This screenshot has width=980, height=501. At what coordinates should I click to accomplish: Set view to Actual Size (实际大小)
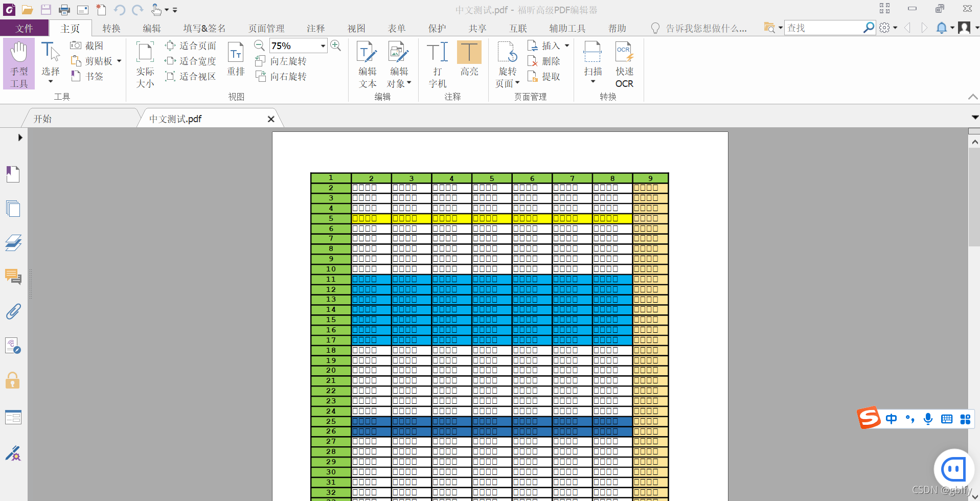click(x=145, y=64)
